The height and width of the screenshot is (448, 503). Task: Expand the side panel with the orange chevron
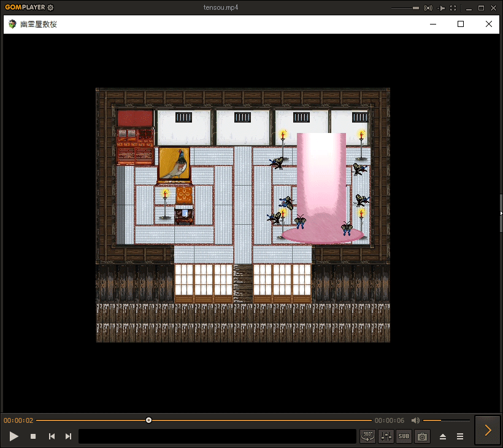(488, 430)
